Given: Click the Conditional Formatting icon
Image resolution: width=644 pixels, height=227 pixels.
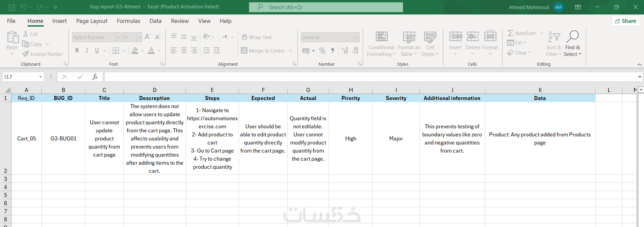Looking at the screenshot, I should [381, 36].
